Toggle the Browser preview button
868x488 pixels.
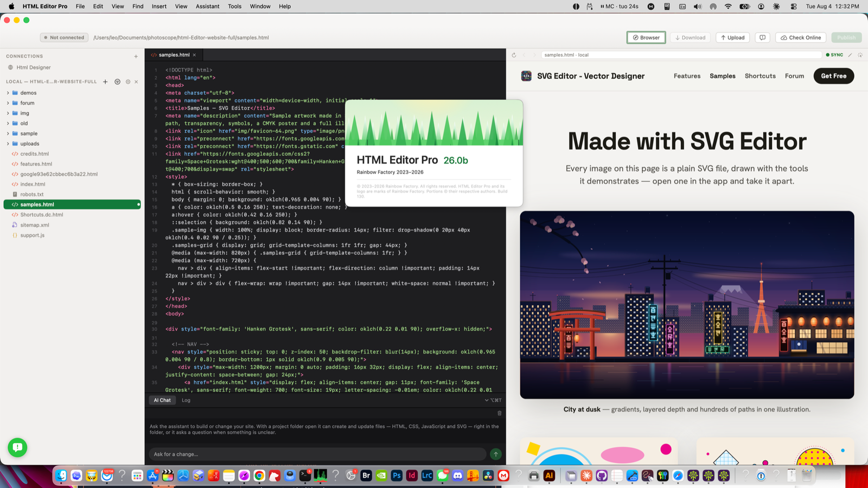coord(646,37)
